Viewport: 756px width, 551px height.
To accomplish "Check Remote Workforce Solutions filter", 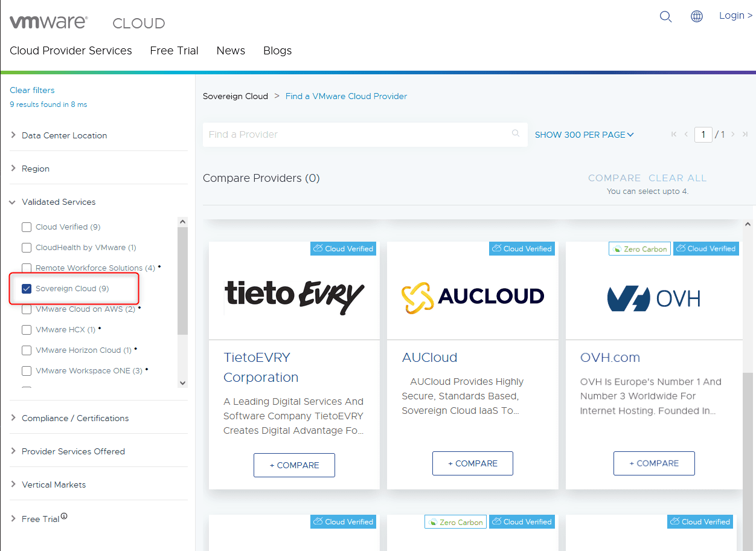I will pyautogui.click(x=27, y=268).
